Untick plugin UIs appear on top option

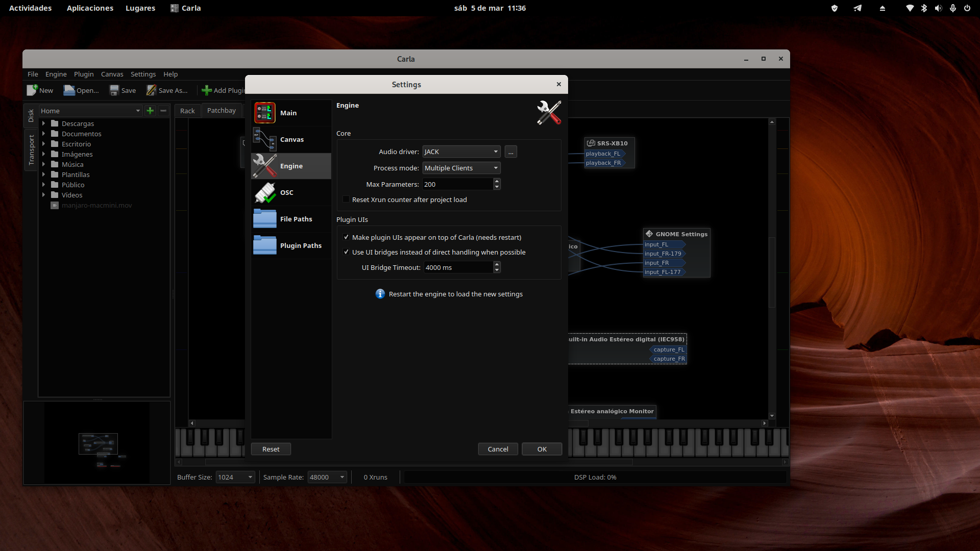346,237
